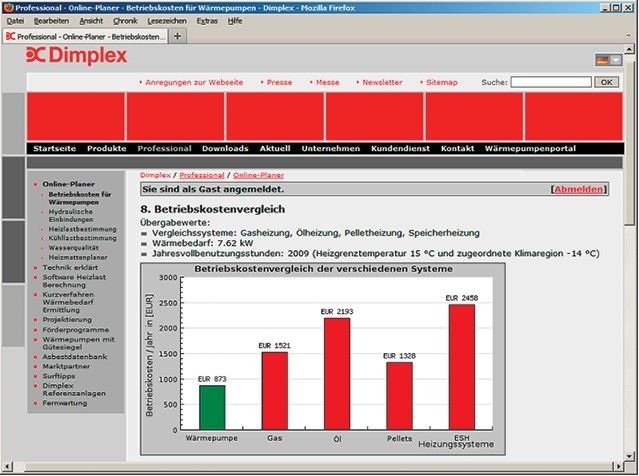Open Hydraulische Einbindungen sidebar item
The image size is (639, 476).
71,216
